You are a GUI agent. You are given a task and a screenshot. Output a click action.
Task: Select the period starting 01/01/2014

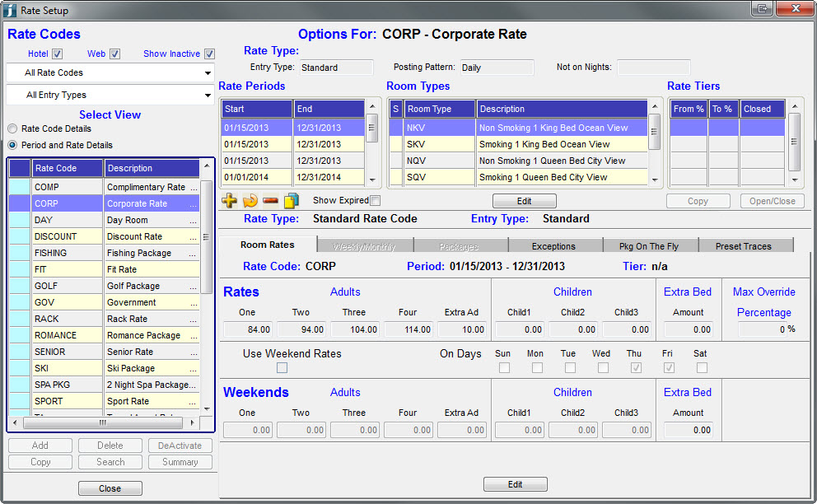293,177
